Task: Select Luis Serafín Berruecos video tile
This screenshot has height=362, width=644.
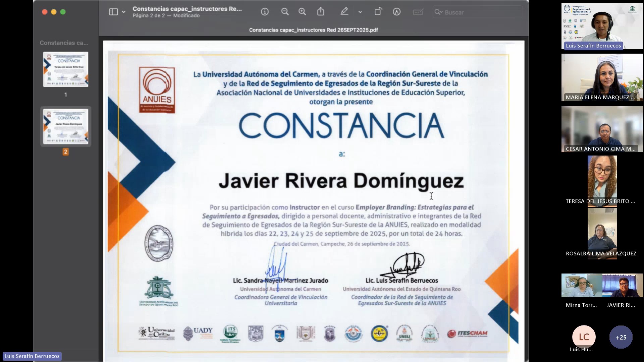Action: (x=602, y=26)
